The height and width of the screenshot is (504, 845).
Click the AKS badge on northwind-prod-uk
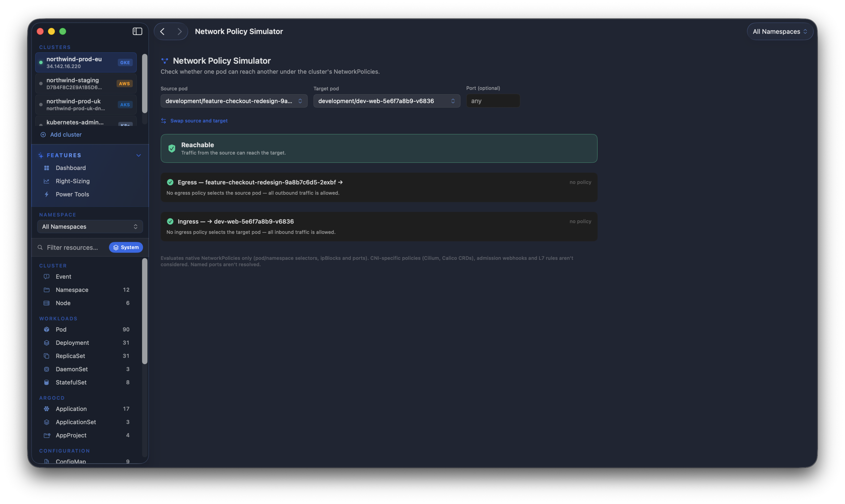pos(125,105)
